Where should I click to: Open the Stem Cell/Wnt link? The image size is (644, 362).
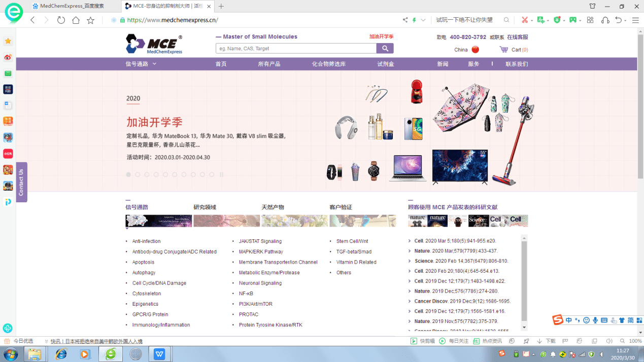pyautogui.click(x=352, y=241)
